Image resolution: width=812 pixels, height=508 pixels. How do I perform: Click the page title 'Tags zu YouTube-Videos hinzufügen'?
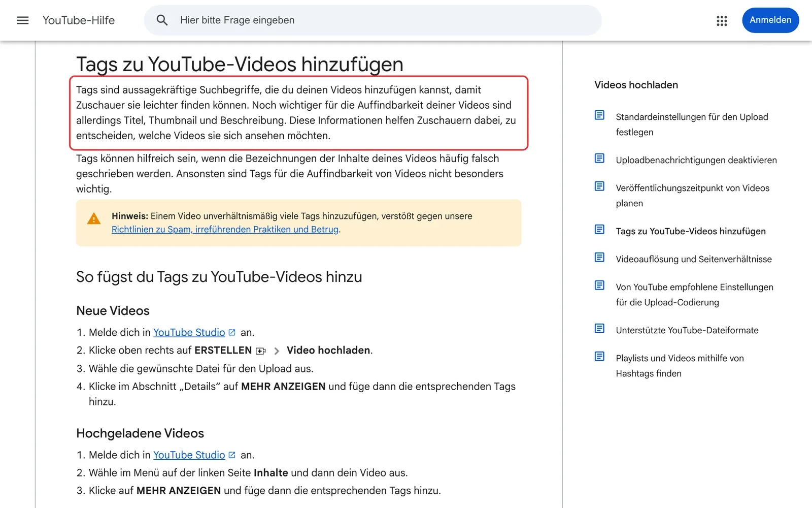(x=240, y=65)
